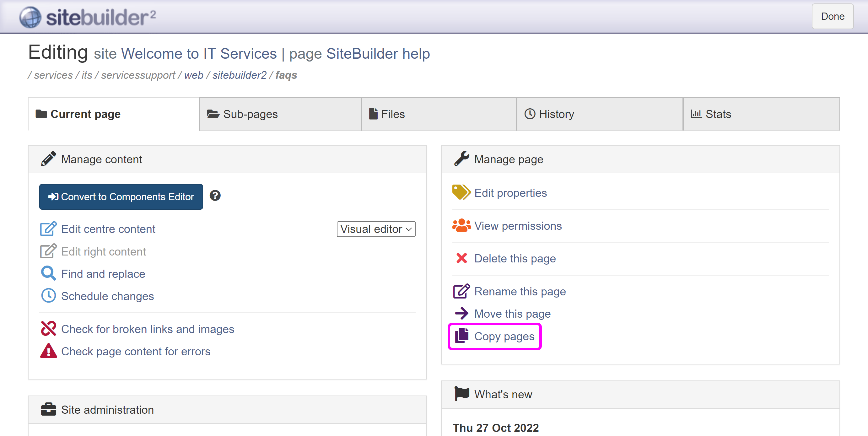Click the Schedule changes clock icon

tap(48, 295)
